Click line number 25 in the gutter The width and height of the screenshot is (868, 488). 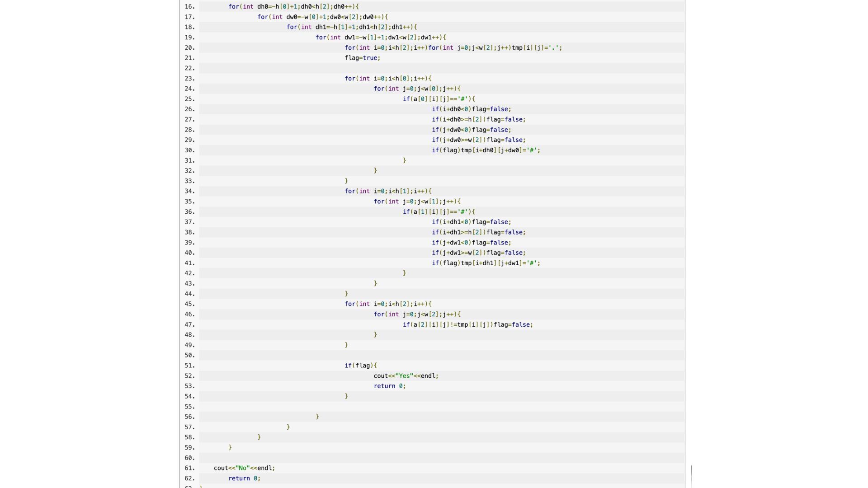[189, 99]
